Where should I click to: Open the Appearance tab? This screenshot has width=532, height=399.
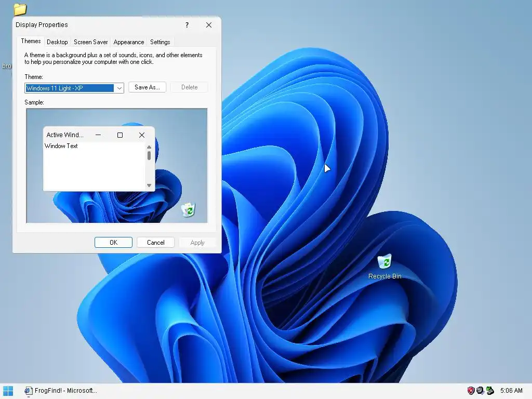click(x=129, y=42)
